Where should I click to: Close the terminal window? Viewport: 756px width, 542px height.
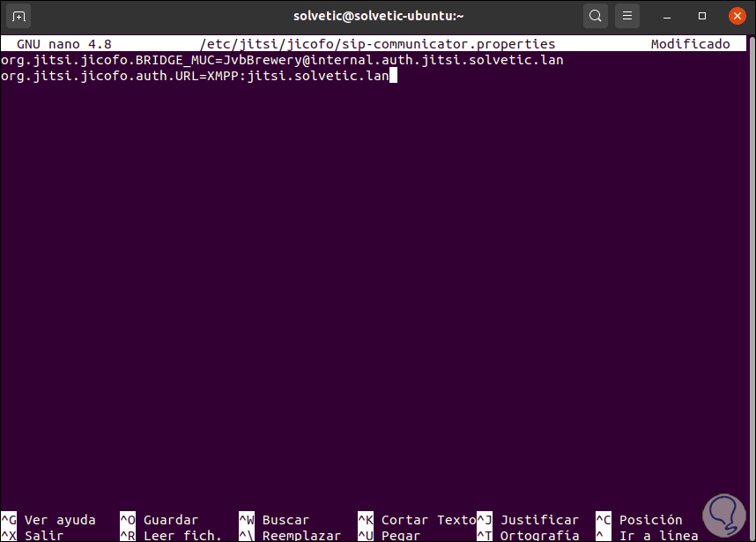[737, 16]
